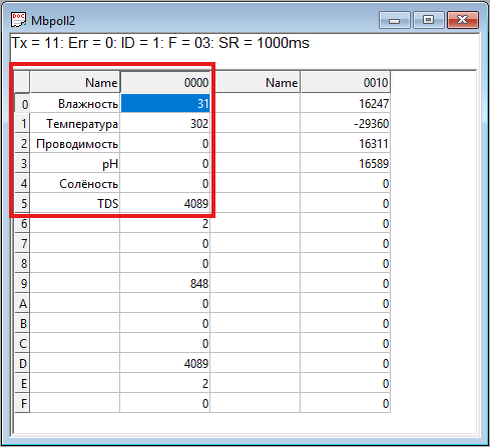Select the first Name column header
Screen dimensions: 490x447
pyautogui.click(x=75, y=82)
